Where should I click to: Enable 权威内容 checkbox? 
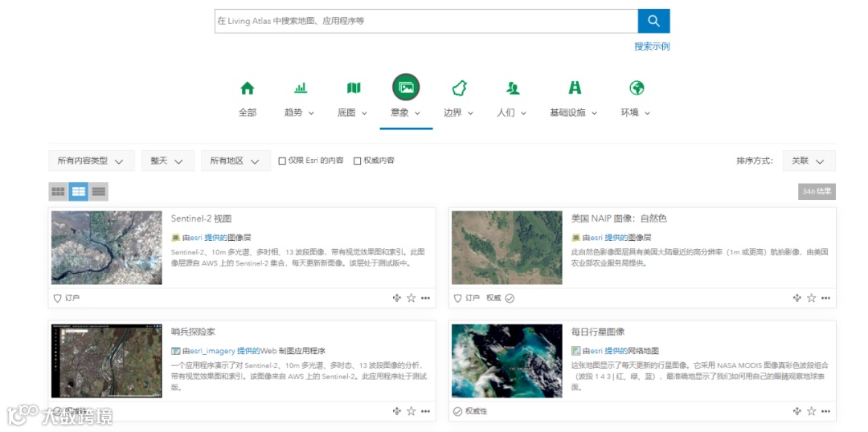(x=358, y=161)
